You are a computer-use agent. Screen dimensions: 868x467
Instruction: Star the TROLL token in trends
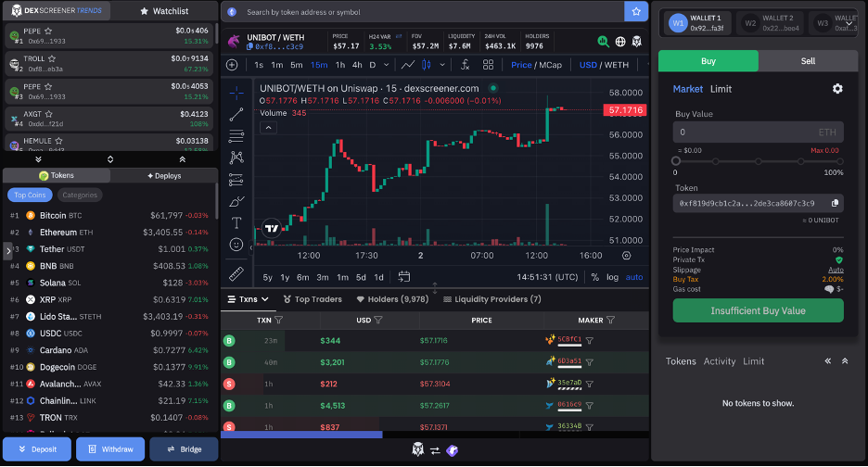52,58
